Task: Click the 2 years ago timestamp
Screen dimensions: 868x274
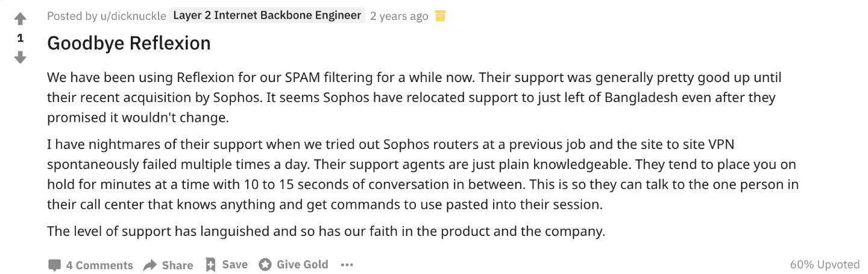Action: (x=399, y=16)
